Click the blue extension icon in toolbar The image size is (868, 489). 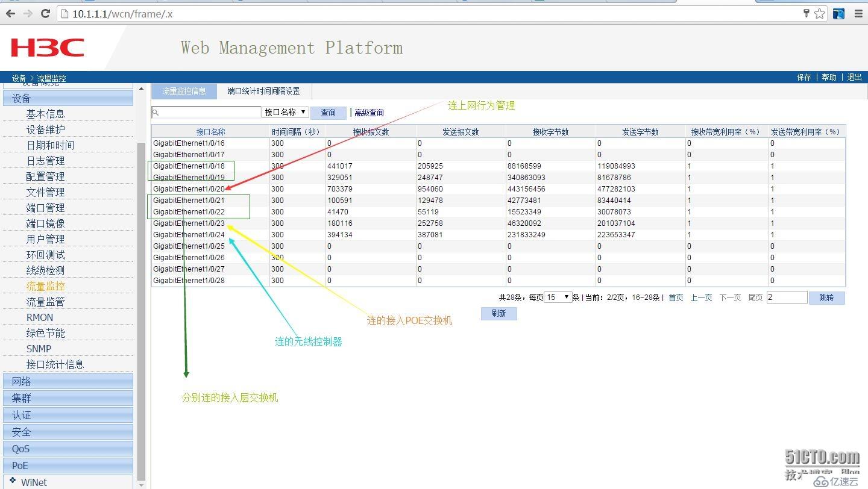coord(838,13)
